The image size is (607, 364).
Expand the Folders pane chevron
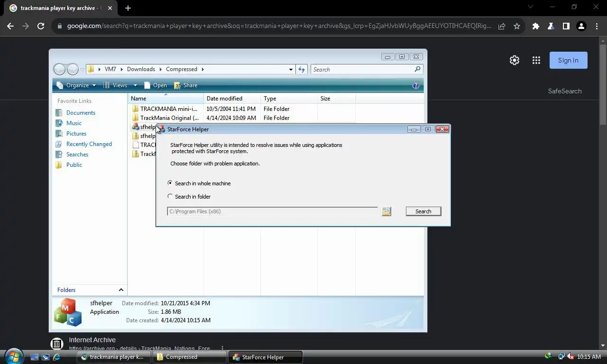coord(121,290)
